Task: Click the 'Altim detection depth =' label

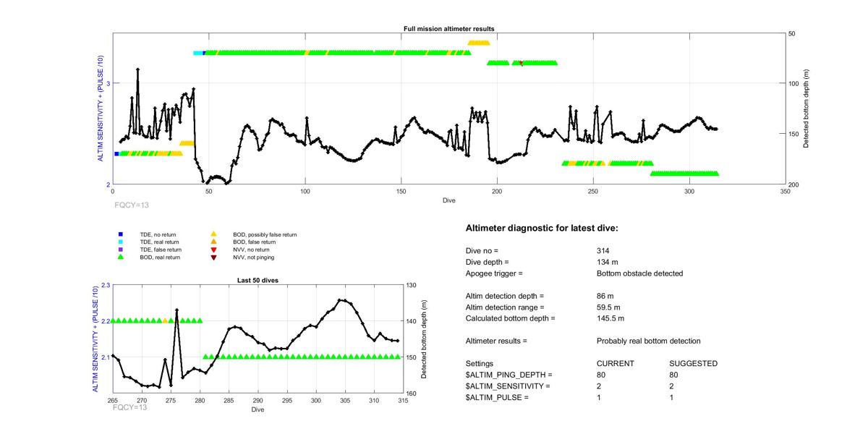Action: [504, 296]
